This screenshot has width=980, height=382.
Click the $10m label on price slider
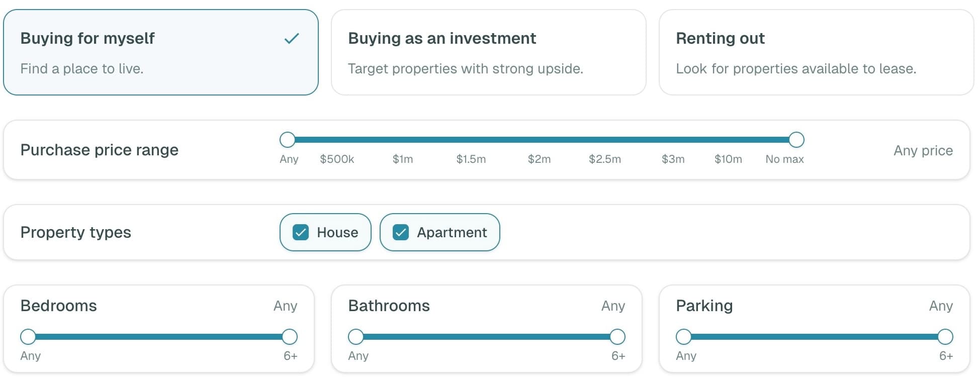click(728, 159)
